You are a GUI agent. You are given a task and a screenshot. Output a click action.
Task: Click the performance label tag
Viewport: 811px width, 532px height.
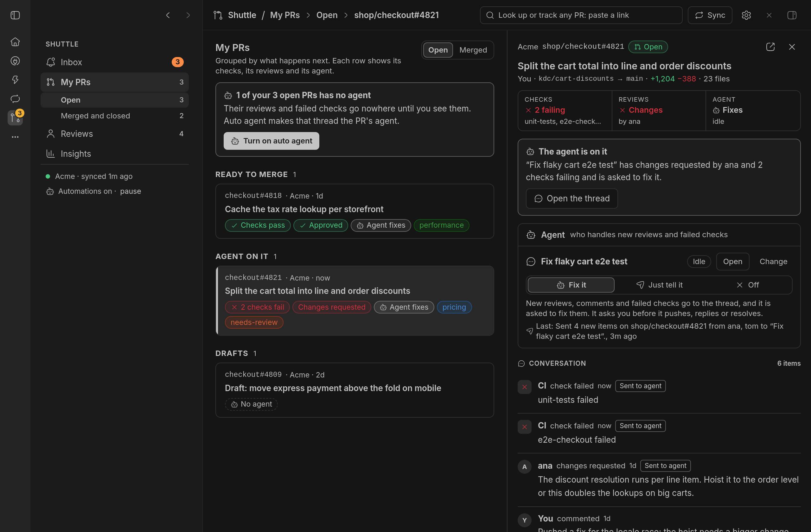[x=441, y=225]
